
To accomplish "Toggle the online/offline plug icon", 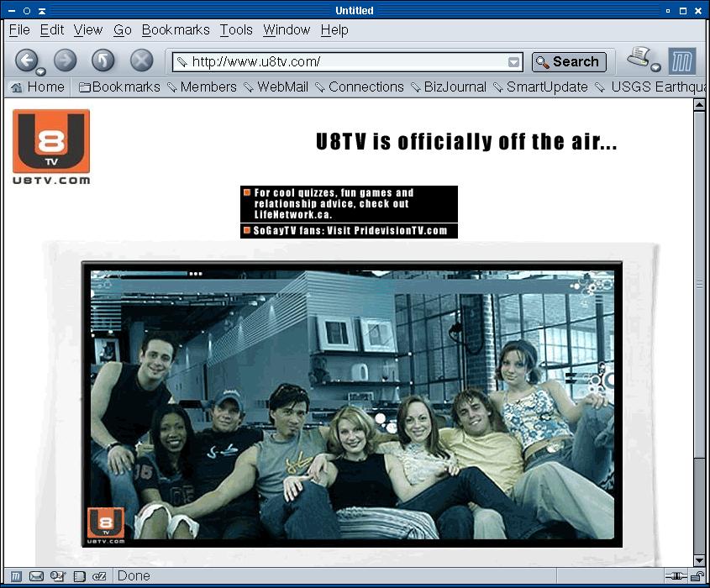I will point(676,576).
